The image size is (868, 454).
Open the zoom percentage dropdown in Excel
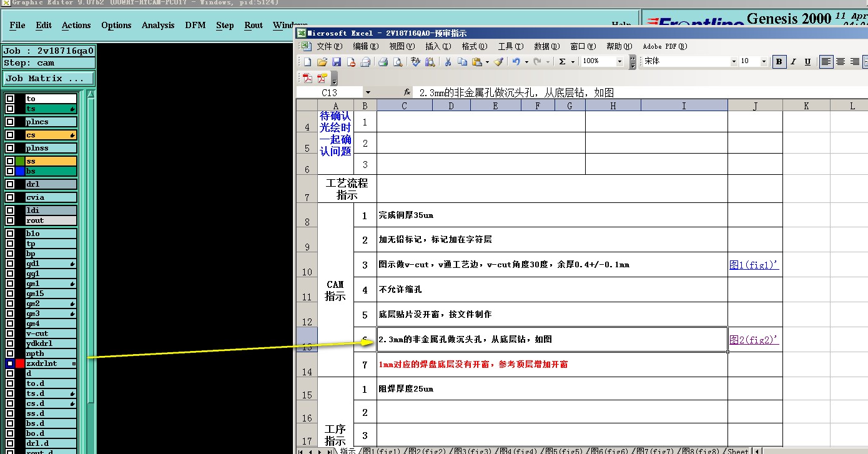pos(619,62)
